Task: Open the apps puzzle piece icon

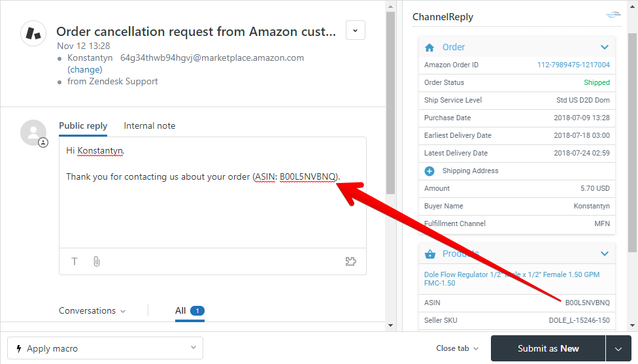Action: tap(351, 261)
